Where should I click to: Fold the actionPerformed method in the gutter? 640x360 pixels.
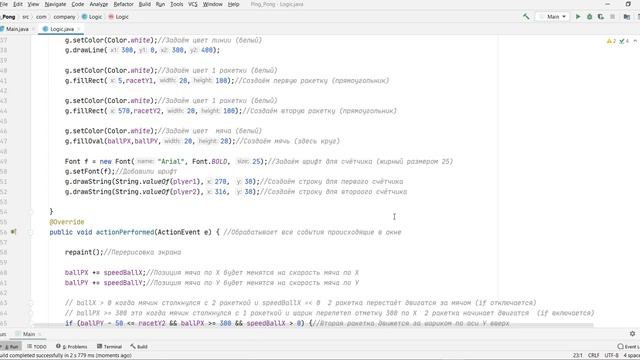(x=30, y=232)
